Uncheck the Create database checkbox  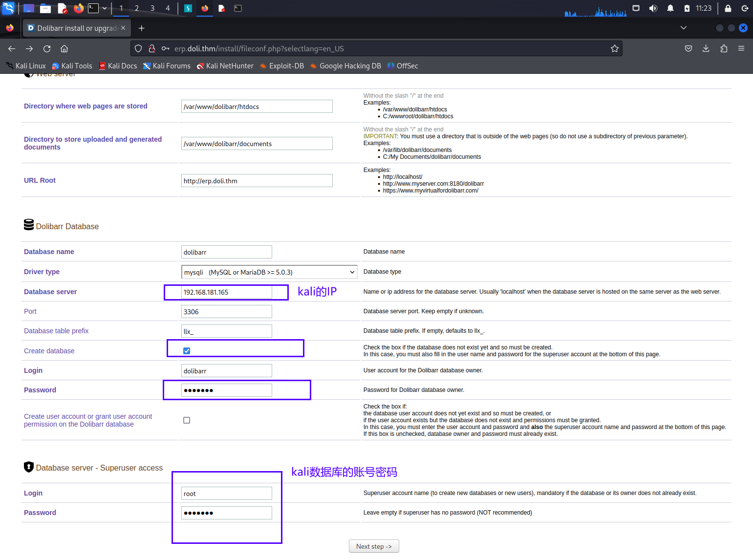pos(187,351)
